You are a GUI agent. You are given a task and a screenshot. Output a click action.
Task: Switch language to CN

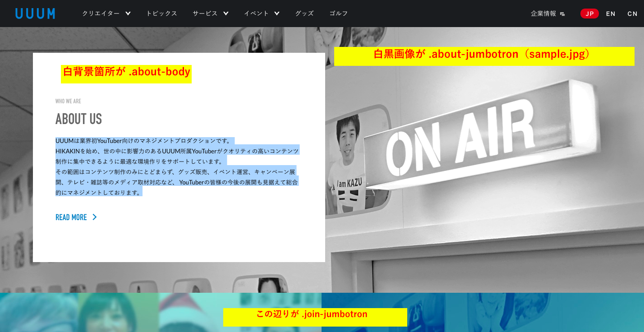pyautogui.click(x=632, y=14)
